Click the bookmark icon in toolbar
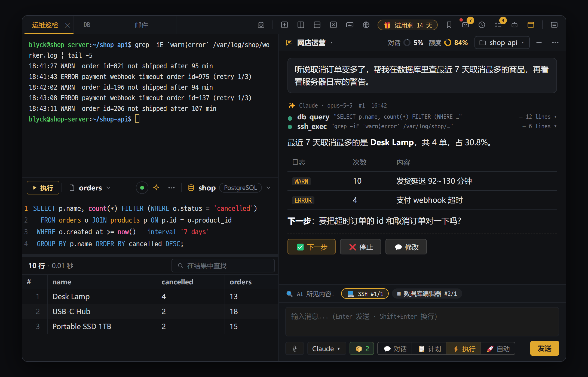Image resolution: width=588 pixels, height=377 pixels. pos(449,25)
